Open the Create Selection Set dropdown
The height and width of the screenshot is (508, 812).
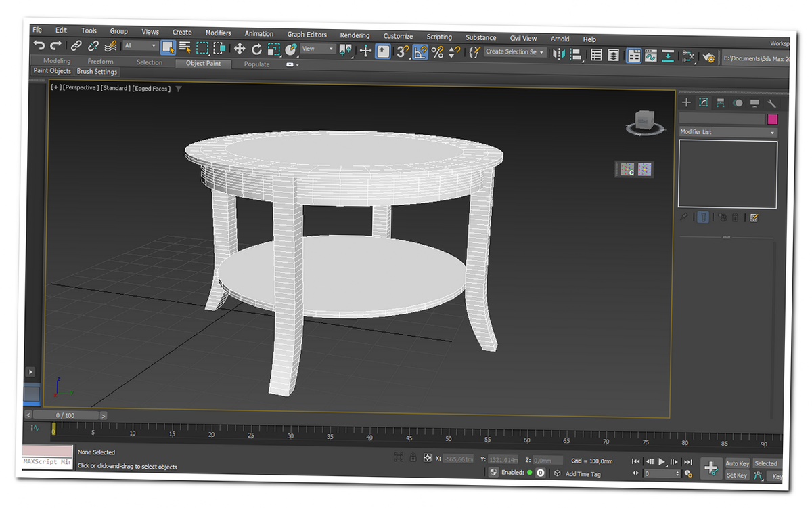click(x=515, y=52)
